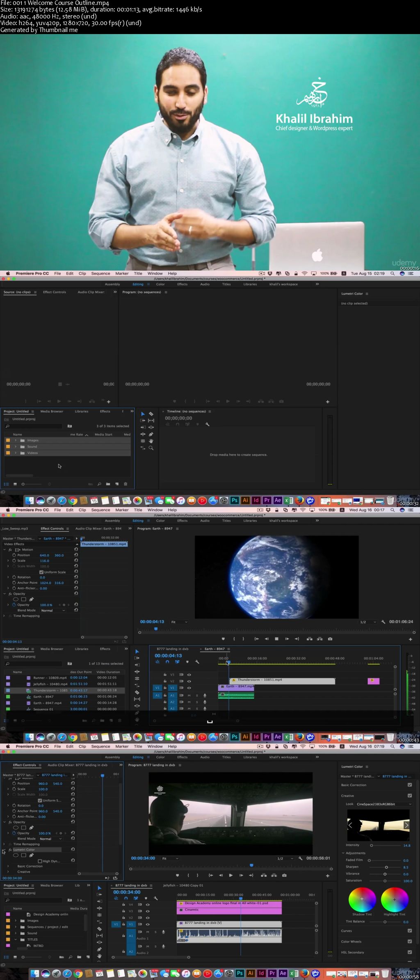
Task: Click Lift icon under Earth program monitor
Action: [x=310, y=639]
